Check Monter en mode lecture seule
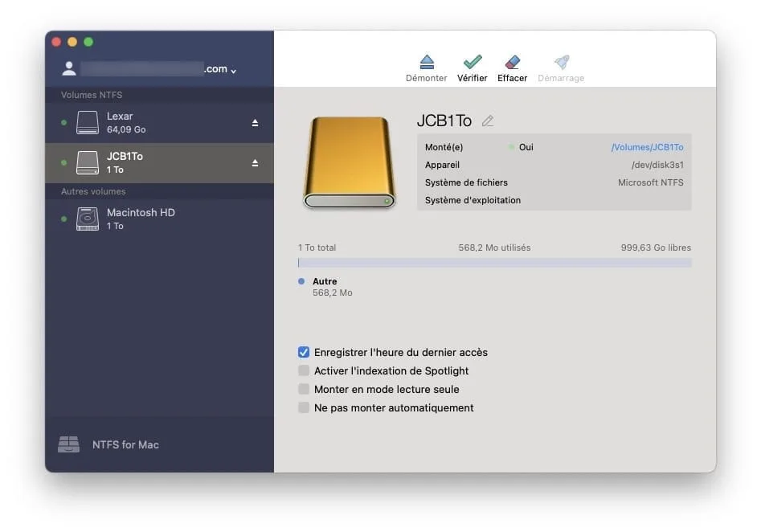761x532 pixels. pyautogui.click(x=304, y=389)
